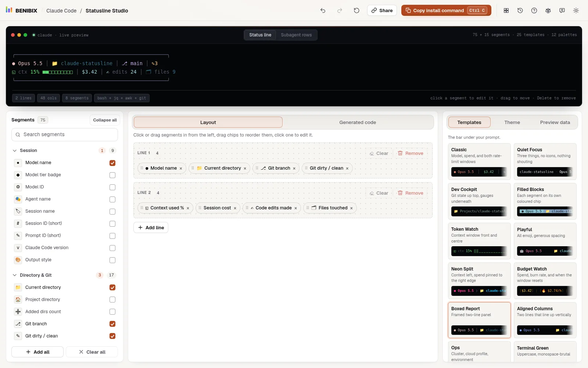Choose the Neon Split template card
Viewport: 588px width, 368px height.
pos(479,281)
